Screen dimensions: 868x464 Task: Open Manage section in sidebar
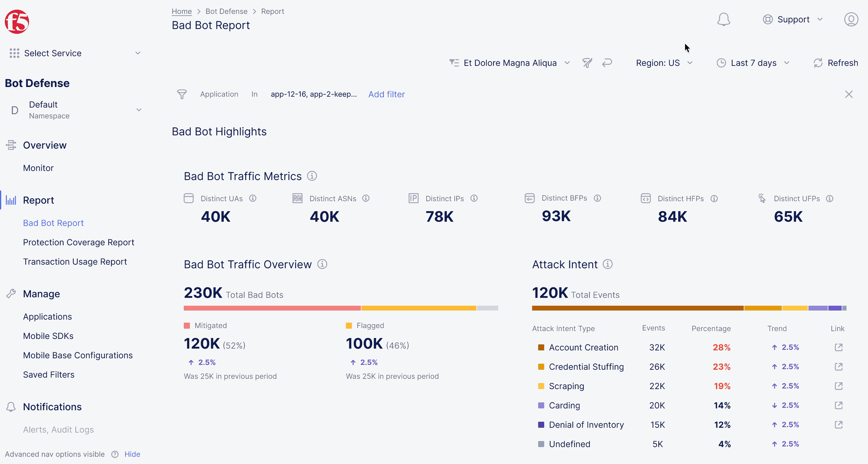click(x=41, y=294)
